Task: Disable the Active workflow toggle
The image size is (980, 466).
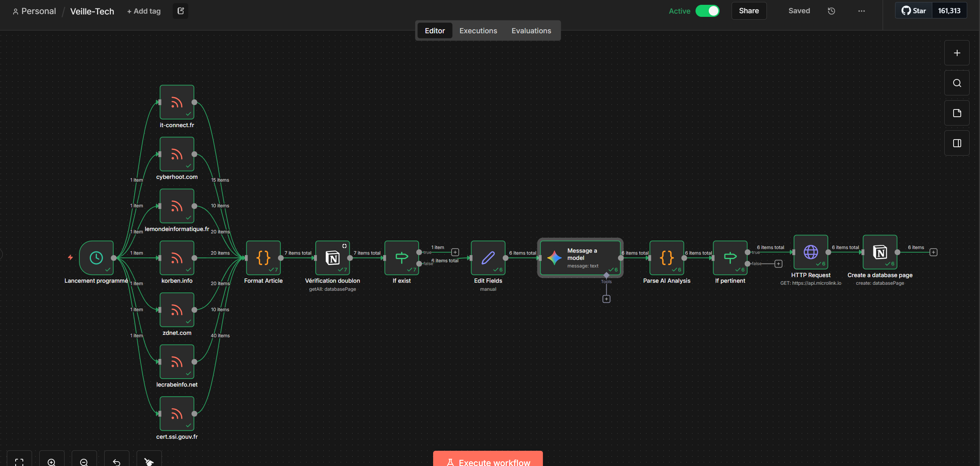Action: point(707,11)
